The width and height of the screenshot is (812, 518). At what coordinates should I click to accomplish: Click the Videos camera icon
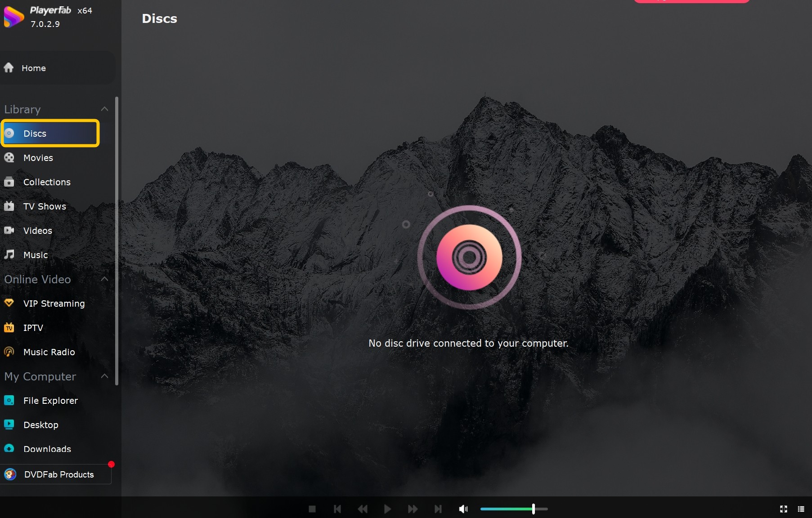9,230
